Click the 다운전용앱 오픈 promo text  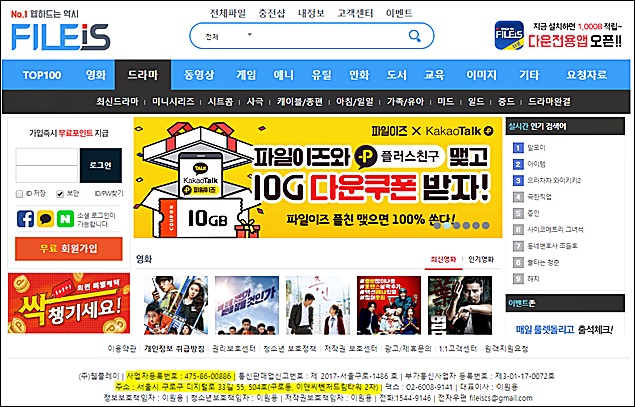[x=574, y=41]
